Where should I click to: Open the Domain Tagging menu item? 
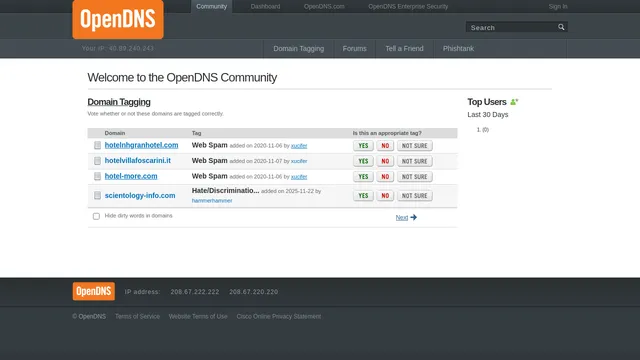pos(299,49)
